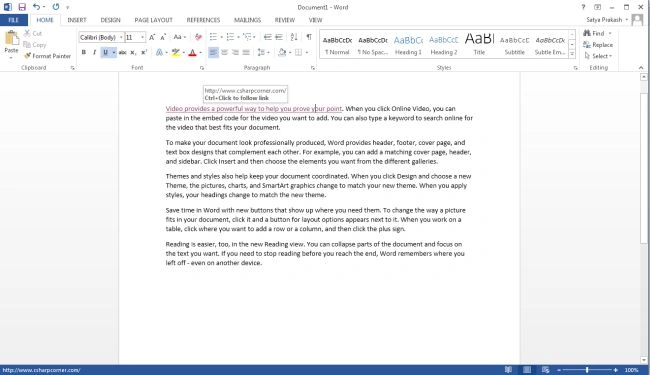The height and width of the screenshot is (375, 650).
Task: Apply the Heading 1 style
Action: pos(408,45)
